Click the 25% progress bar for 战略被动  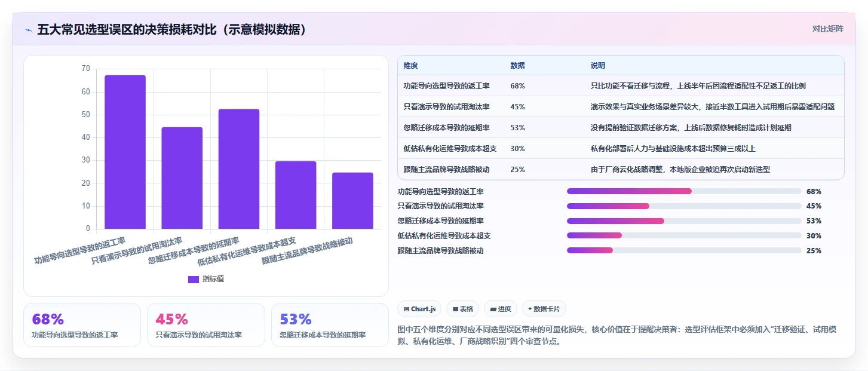(684, 250)
